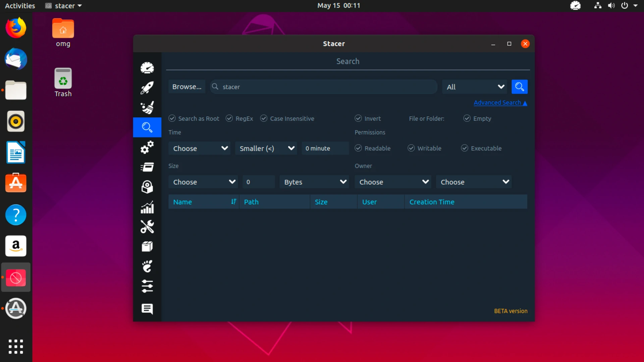Open Software Updater icon in dock

pos(16,308)
